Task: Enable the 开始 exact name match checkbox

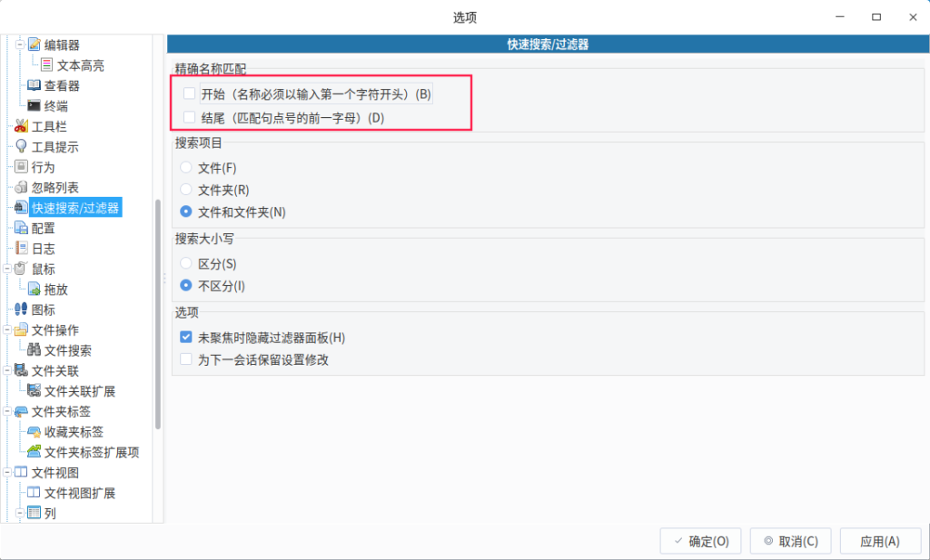Action: click(x=189, y=93)
